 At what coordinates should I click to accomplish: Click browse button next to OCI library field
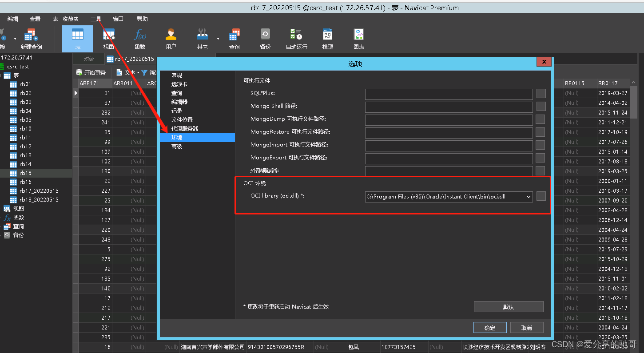tap(541, 196)
